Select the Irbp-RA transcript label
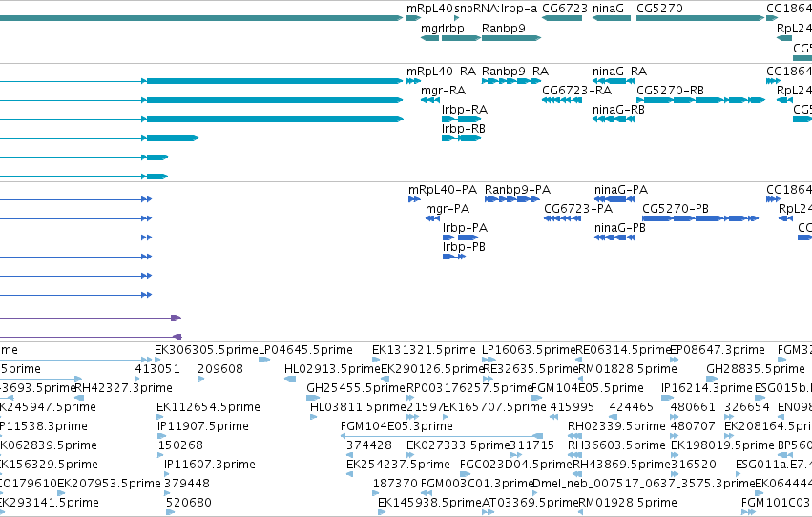The image size is (812, 517). click(465, 110)
